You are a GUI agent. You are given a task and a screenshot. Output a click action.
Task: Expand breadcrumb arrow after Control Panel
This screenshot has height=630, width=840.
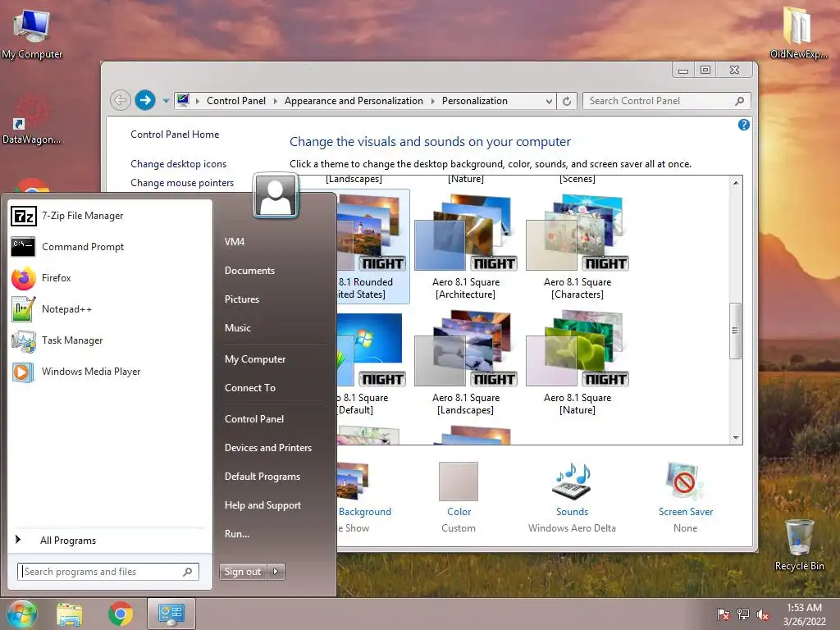[275, 101]
